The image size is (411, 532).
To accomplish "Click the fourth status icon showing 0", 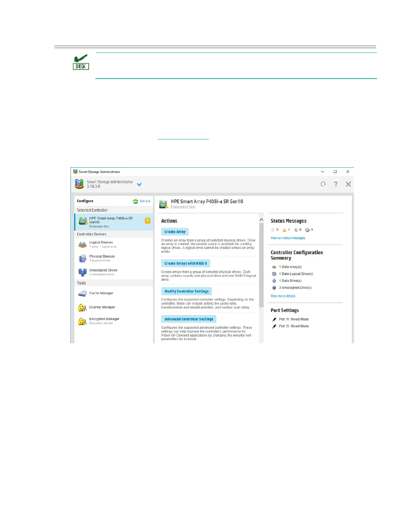I will [x=307, y=230].
